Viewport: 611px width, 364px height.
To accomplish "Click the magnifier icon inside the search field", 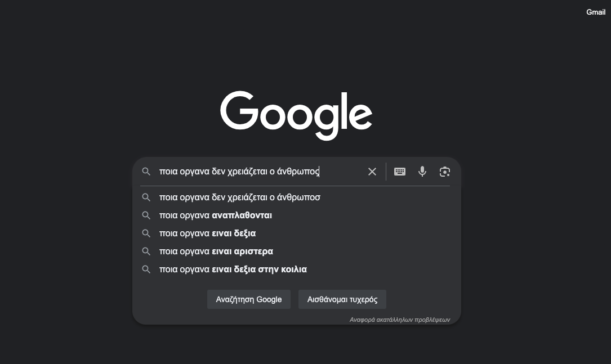I will pos(146,171).
